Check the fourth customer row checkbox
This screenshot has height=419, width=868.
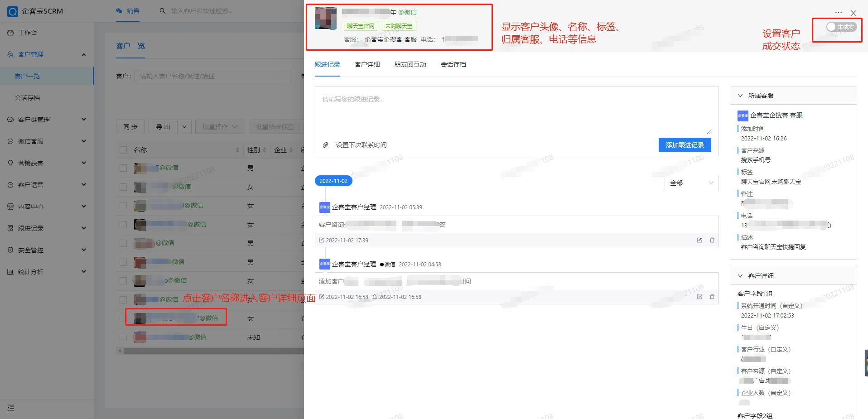123,225
